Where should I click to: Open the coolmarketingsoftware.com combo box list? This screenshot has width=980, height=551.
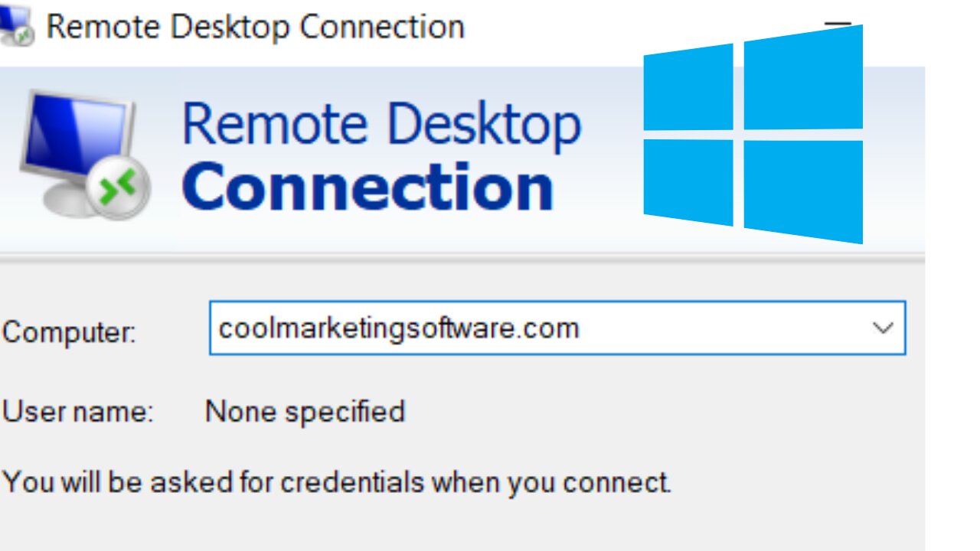point(884,328)
